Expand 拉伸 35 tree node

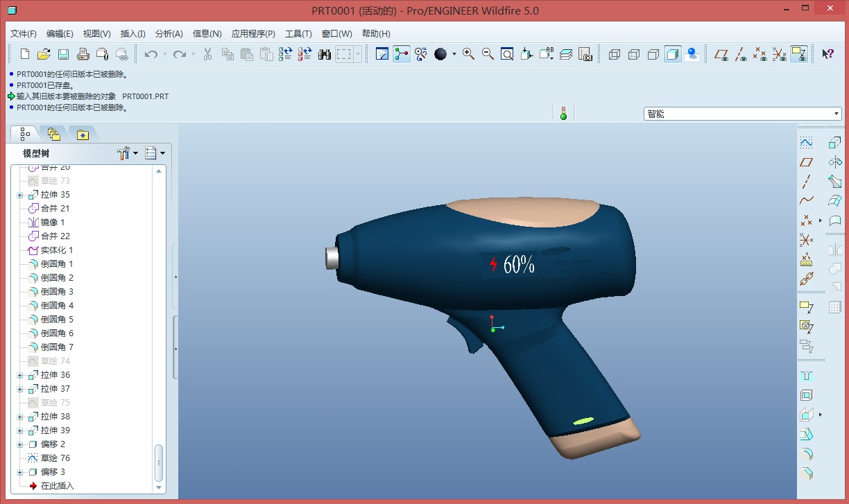[20, 195]
